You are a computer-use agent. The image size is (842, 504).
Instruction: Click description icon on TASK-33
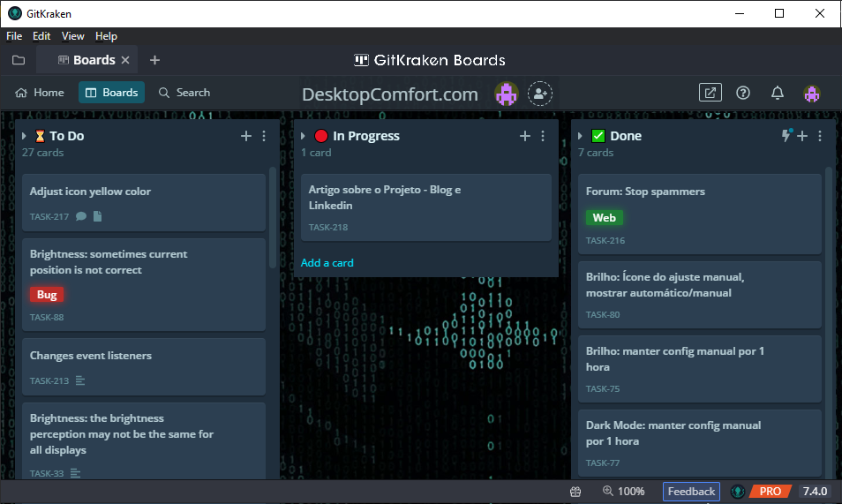click(75, 473)
